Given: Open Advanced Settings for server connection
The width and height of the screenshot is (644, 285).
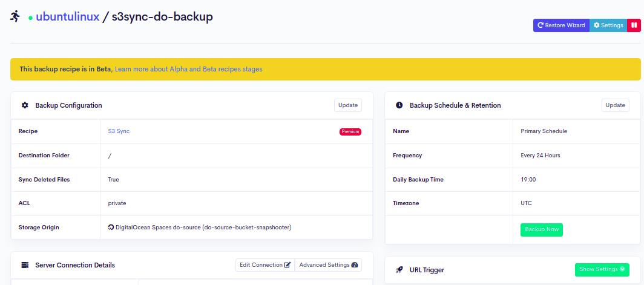Looking at the screenshot, I should coord(329,265).
